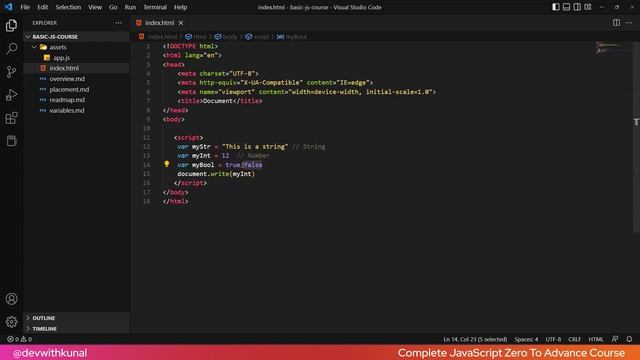This screenshot has width=640, height=360.
Task: Open the File menu
Action: pyautogui.click(x=25, y=7)
